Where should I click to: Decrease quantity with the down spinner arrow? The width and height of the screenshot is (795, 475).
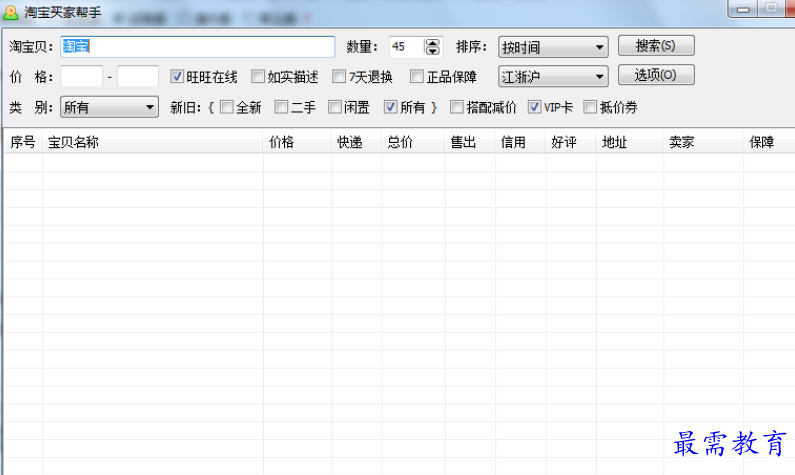coord(432,51)
